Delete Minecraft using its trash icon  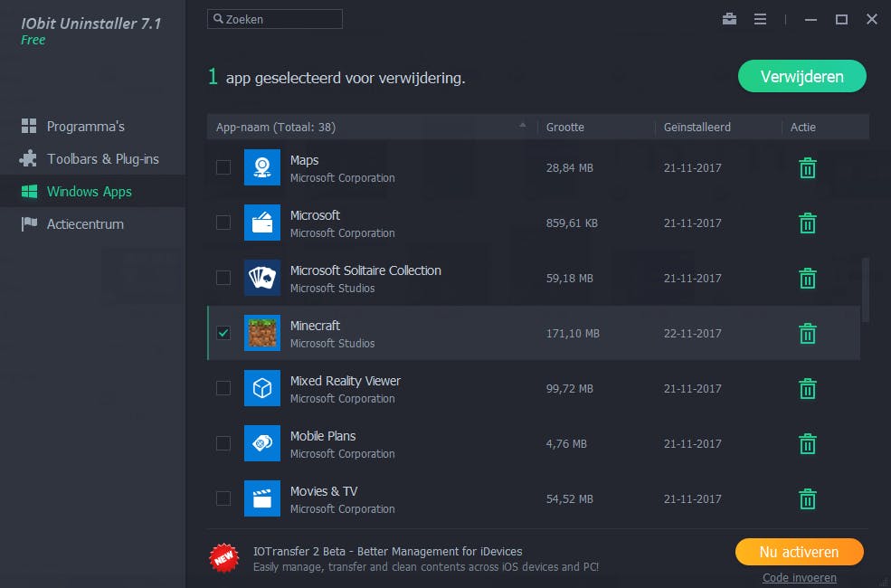[x=808, y=334]
